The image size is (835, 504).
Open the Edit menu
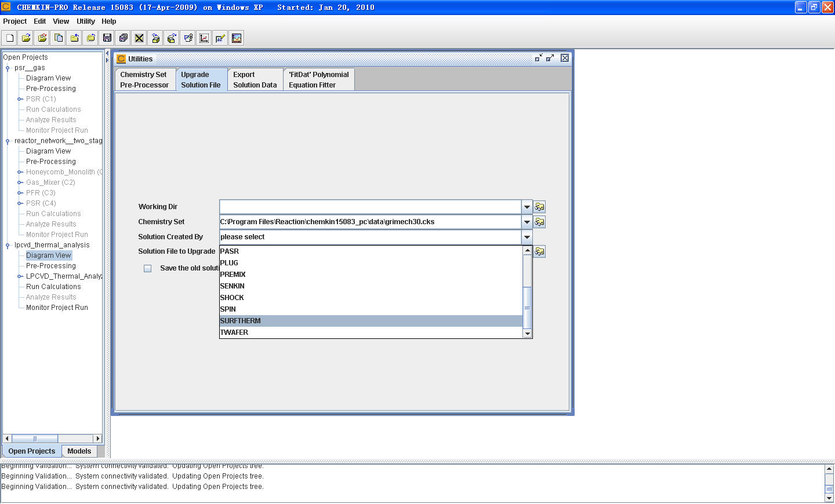point(39,21)
